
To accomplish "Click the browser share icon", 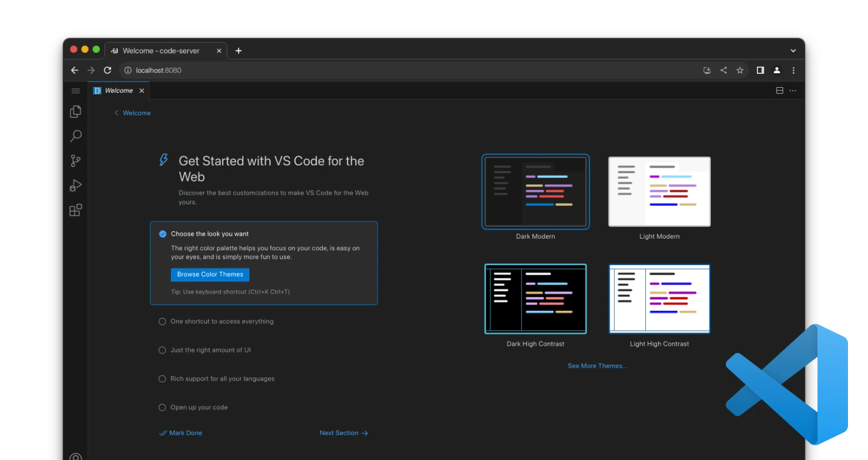I will coord(724,70).
